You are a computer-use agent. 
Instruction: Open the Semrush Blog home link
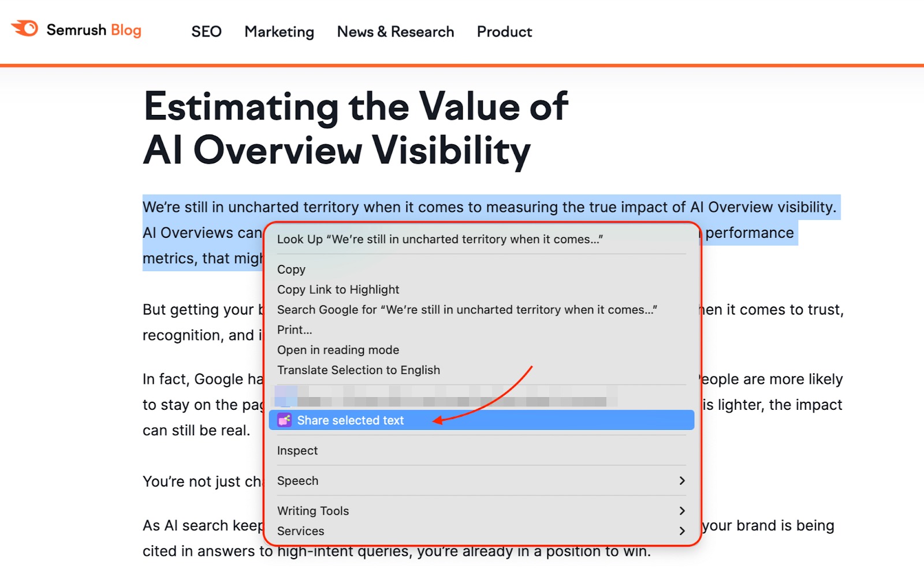(94, 30)
